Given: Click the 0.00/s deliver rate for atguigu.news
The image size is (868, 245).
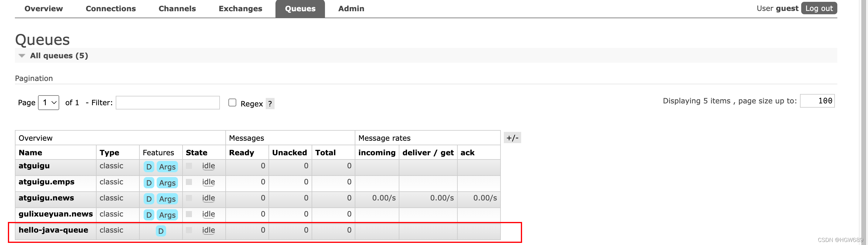Looking at the screenshot, I should (x=442, y=198).
